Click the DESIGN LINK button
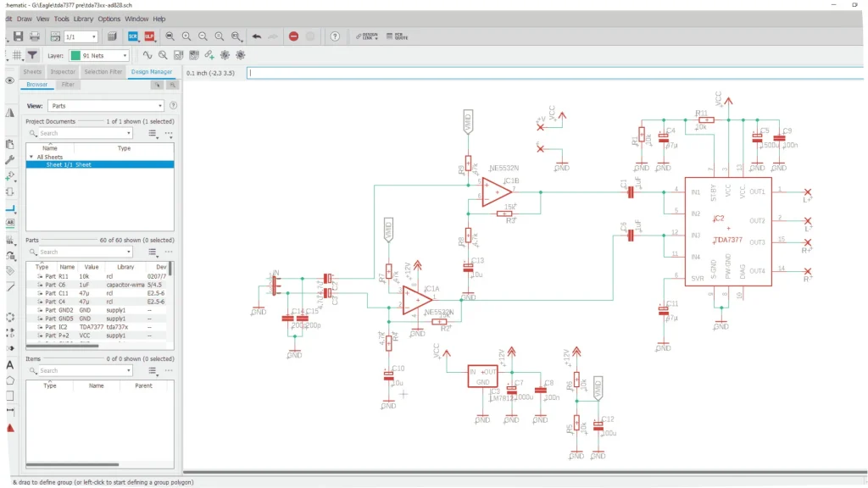The height and width of the screenshot is (488, 868). click(368, 36)
